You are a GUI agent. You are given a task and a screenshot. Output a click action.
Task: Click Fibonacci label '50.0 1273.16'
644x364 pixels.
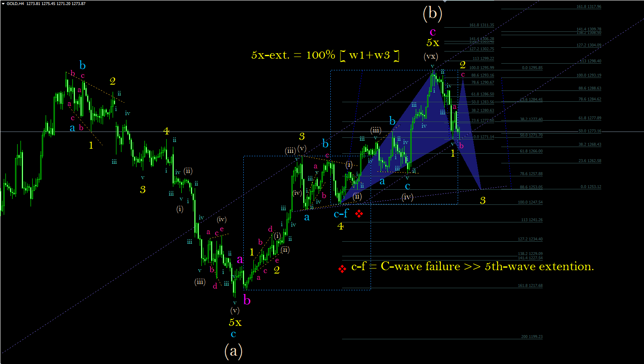click(x=590, y=131)
